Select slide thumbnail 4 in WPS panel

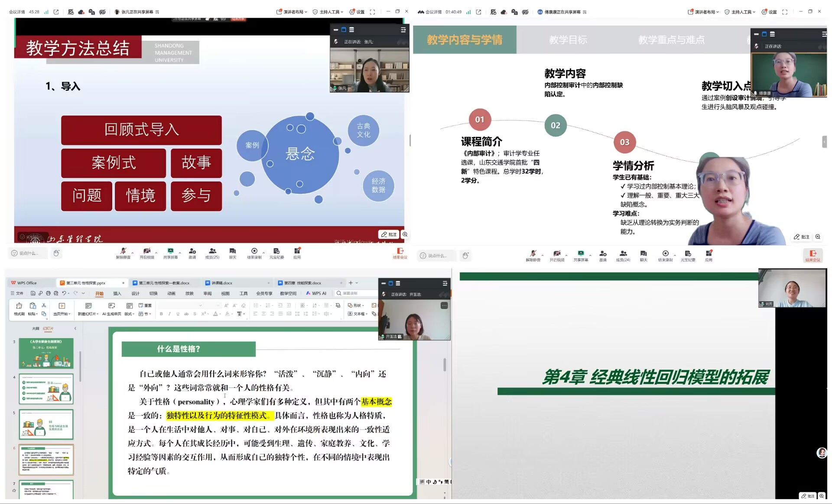(46, 389)
